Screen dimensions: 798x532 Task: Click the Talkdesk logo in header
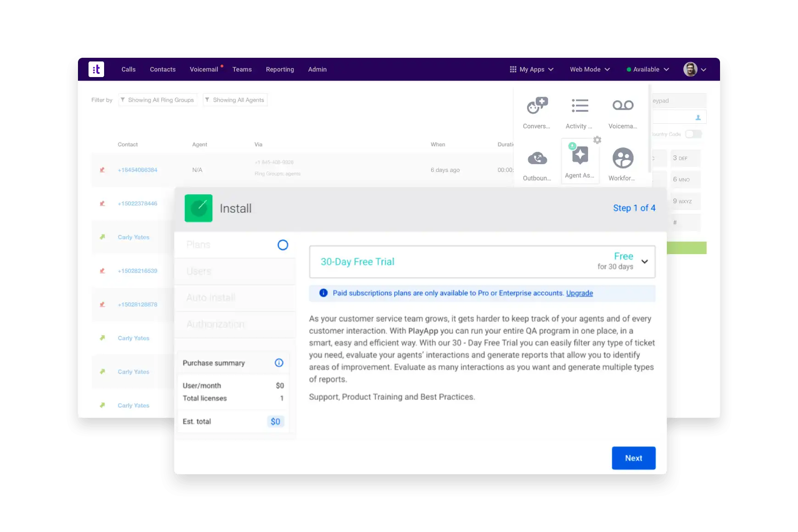(96, 69)
